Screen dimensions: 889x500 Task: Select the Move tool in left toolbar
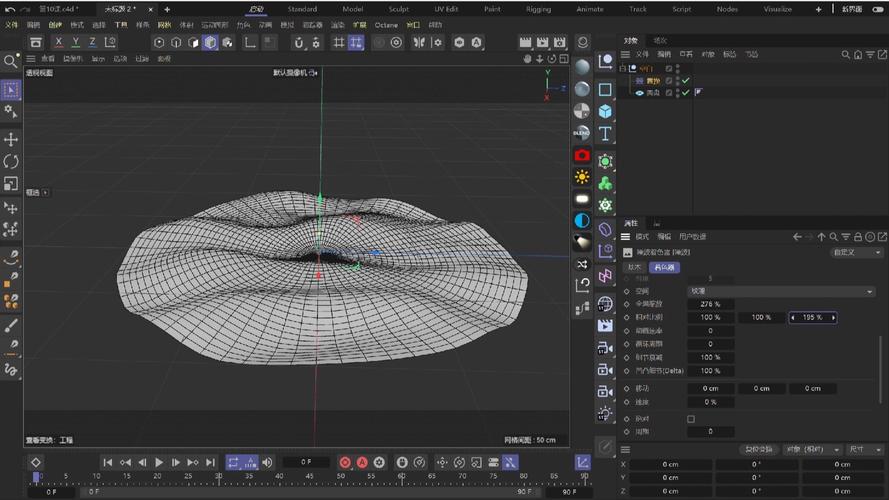click(x=11, y=139)
